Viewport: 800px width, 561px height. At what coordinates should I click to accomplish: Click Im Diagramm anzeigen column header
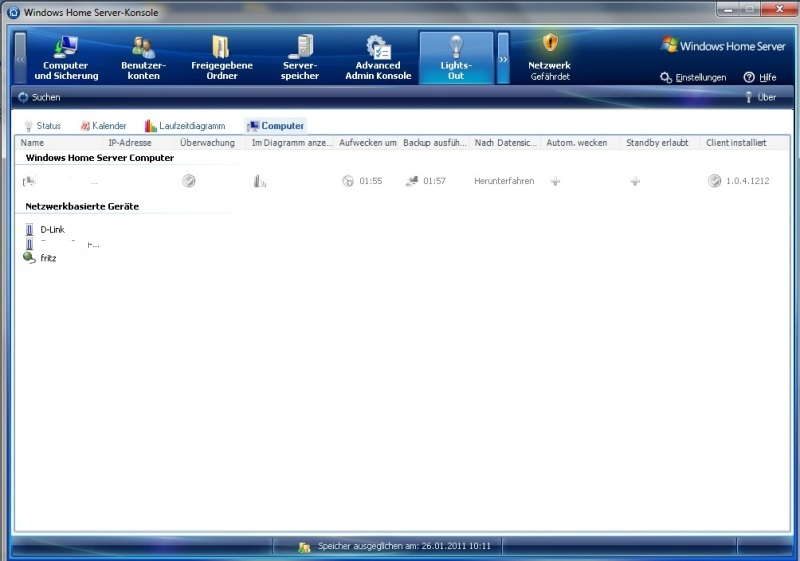pos(292,143)
